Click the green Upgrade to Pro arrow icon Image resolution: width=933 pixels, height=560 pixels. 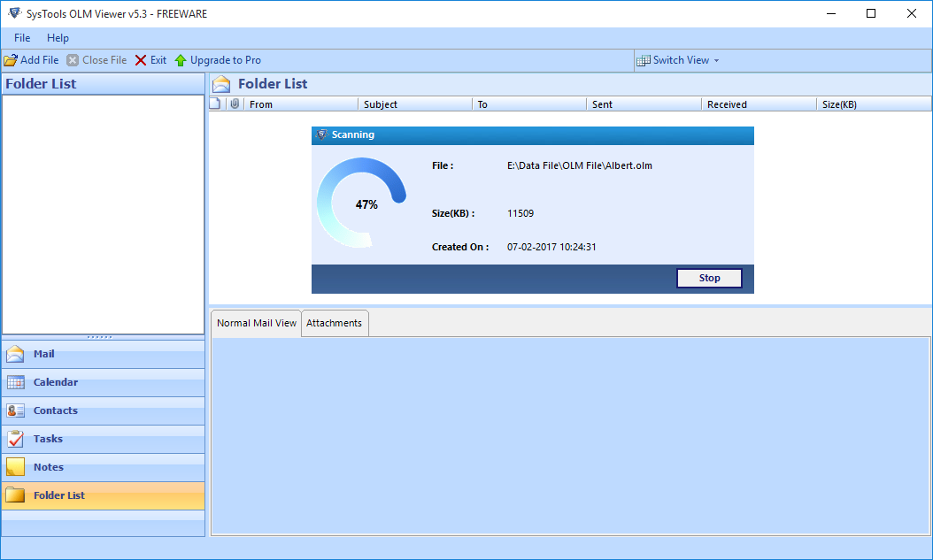click(x=181, y=60)
